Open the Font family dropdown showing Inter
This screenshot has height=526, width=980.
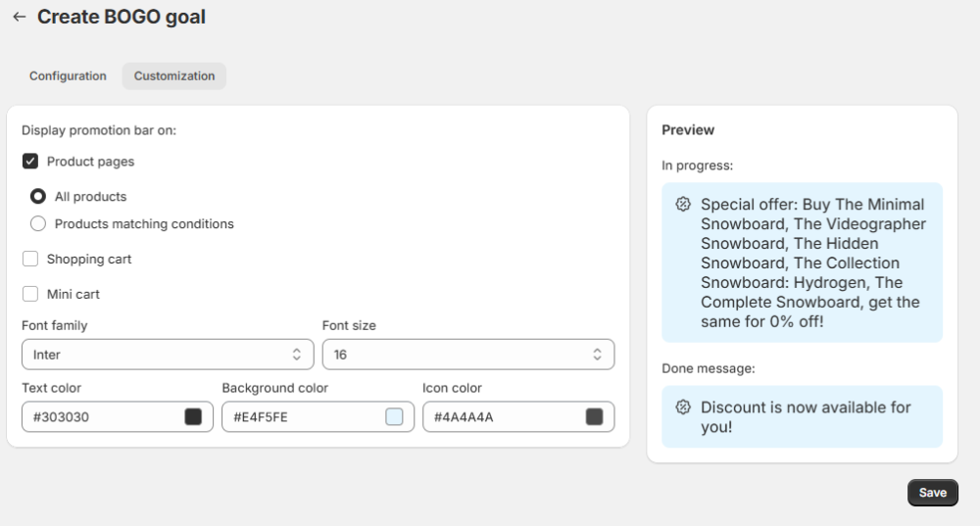157,355
